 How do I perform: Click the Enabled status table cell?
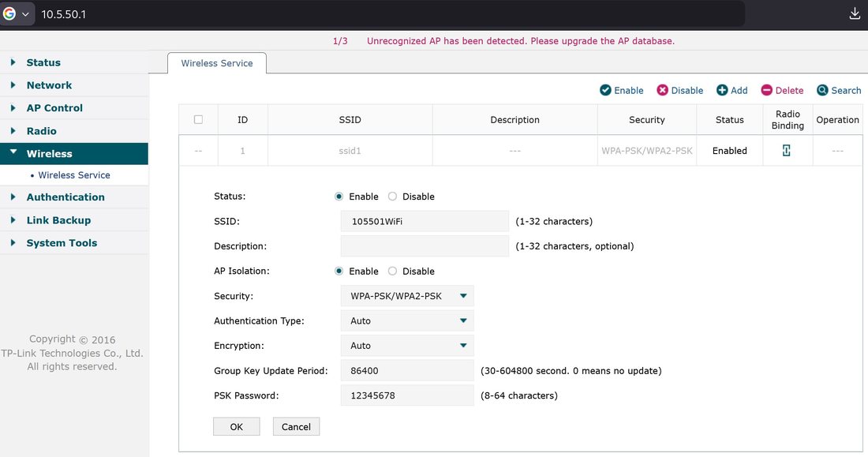point(730,151)
